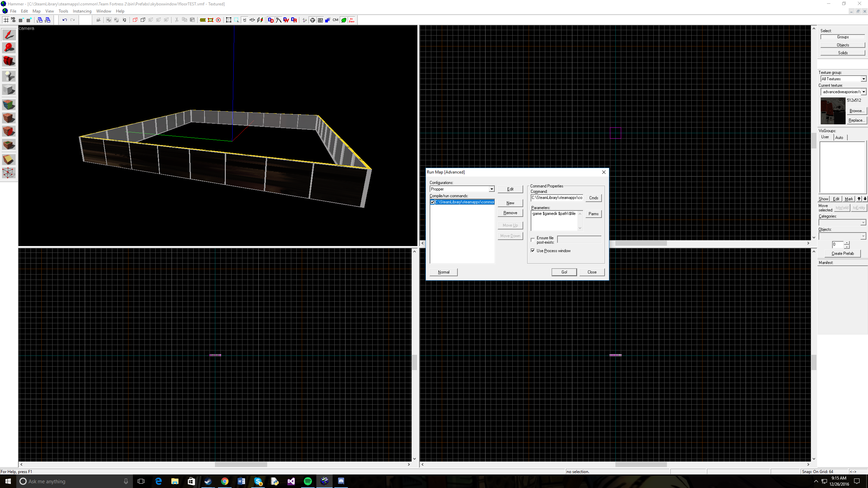Viewport: 868px width, 488px height.
Task: Open the Texture group dropdown
Action: click(x=843, y=79)
